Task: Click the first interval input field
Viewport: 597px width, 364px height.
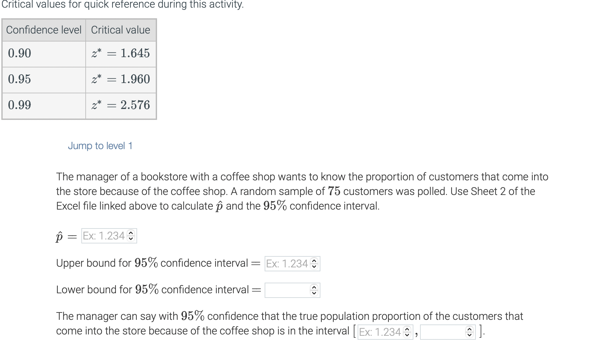Action: point(380,331)
